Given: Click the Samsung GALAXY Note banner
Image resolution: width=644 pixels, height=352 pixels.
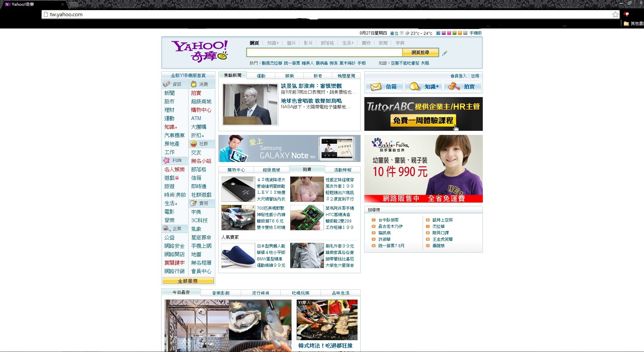Looking at the screenshot, I should pos(289,148).
